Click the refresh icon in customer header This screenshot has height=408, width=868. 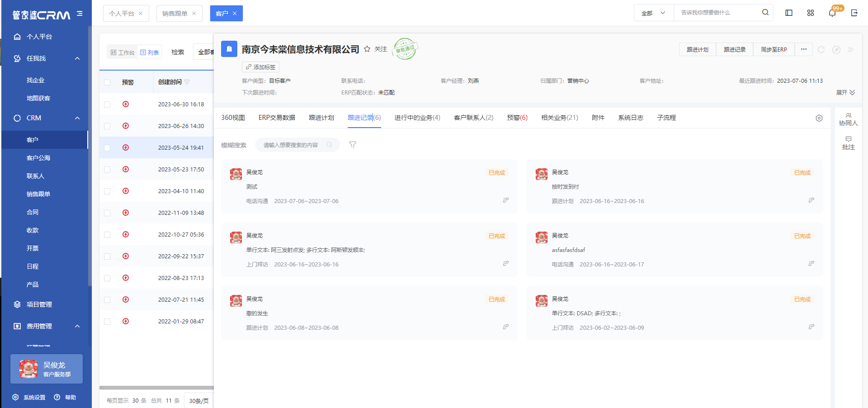(821, 50)
